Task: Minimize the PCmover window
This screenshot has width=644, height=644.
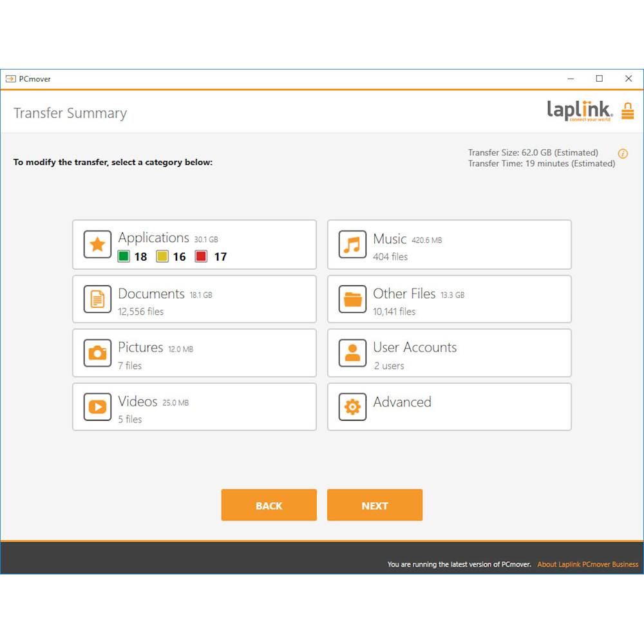Action: (571, 79)
